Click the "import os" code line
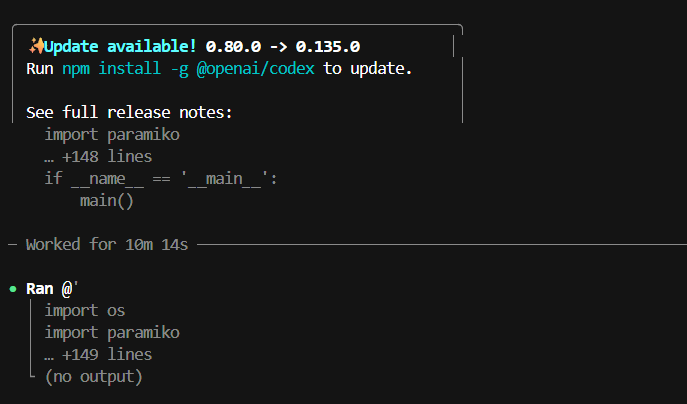This screenshot has height=404, width=687. (85, 311)
